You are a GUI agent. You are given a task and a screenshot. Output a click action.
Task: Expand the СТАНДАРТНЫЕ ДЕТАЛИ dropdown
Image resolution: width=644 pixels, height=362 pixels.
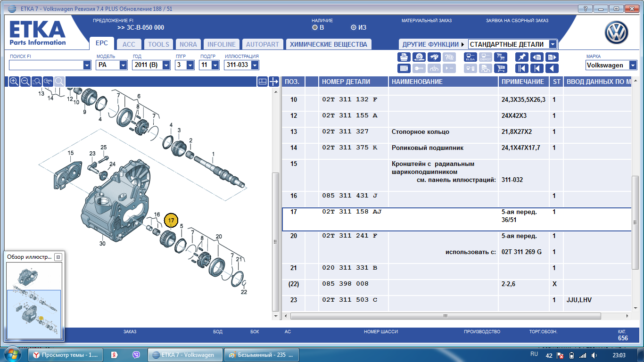553,44
